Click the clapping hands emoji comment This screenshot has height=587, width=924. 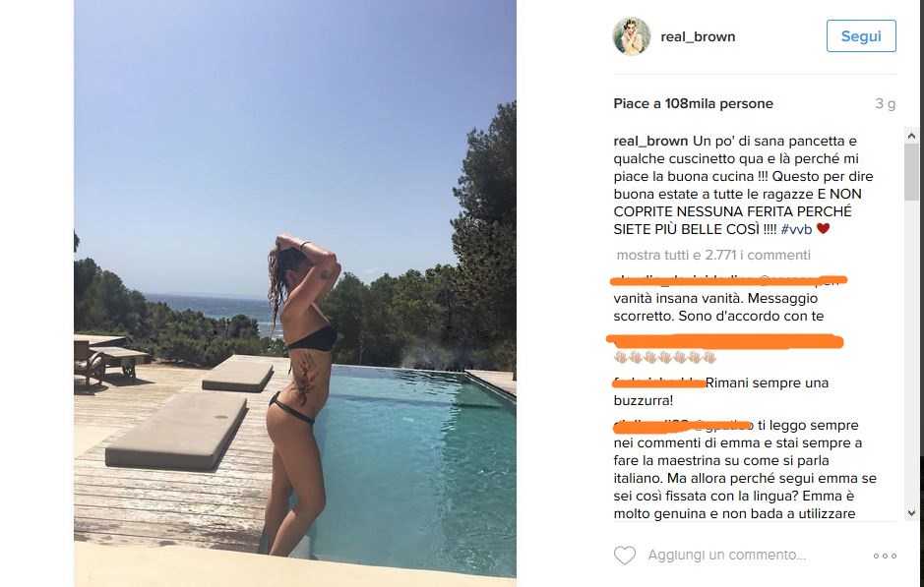665,357
